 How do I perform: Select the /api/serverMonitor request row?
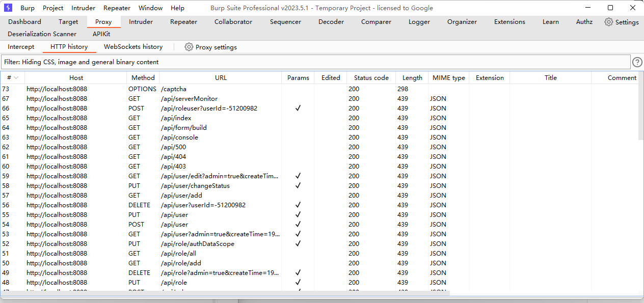(319, 99)
